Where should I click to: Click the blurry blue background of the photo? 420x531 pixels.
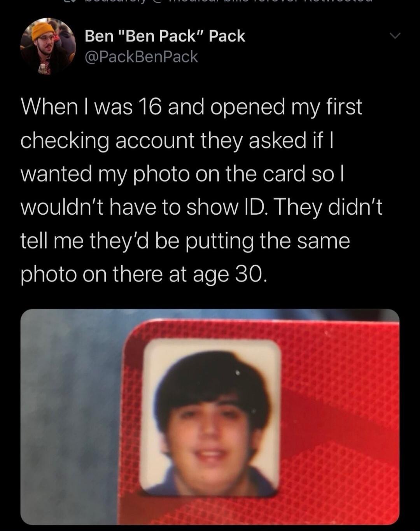click(x=70, y=416)
